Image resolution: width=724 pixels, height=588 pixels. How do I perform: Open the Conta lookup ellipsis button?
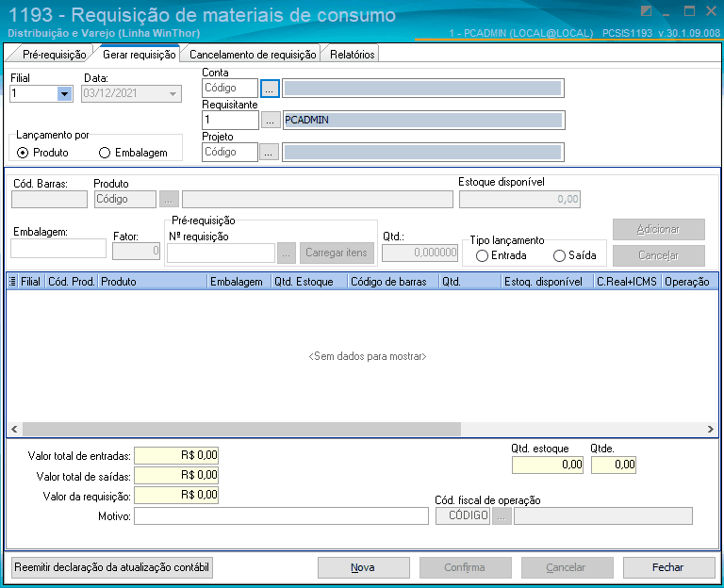point(270,89)
